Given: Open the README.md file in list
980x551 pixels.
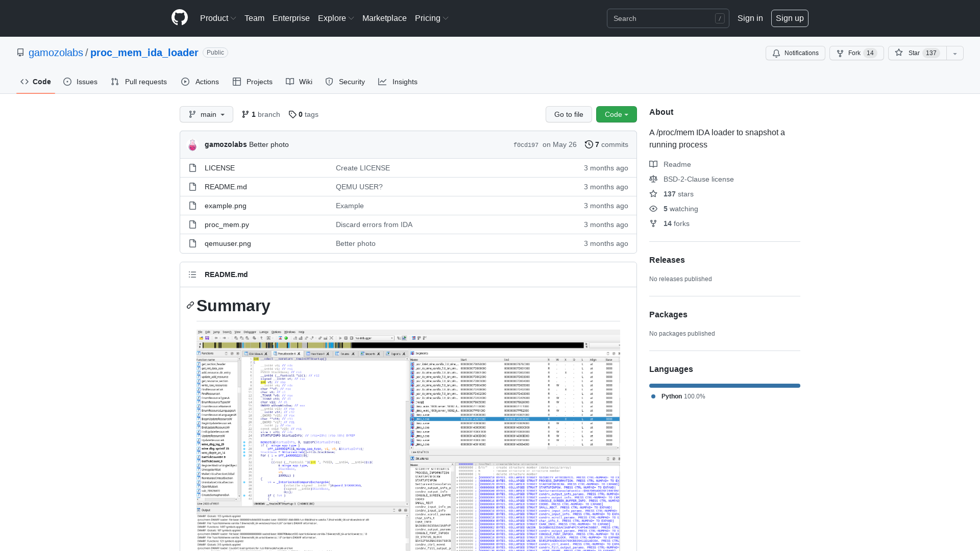Looking at the screenshot, I should [x=226, y=187].
